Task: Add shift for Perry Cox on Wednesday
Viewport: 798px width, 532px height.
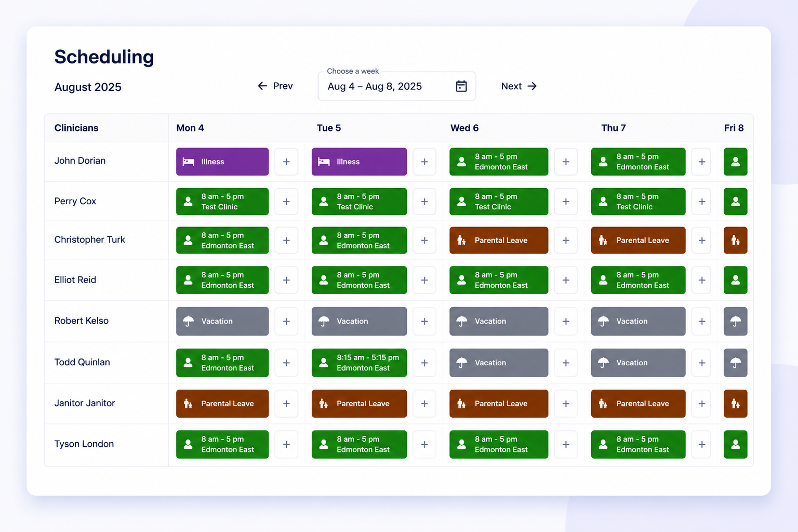Action: [x=566, y=202]
